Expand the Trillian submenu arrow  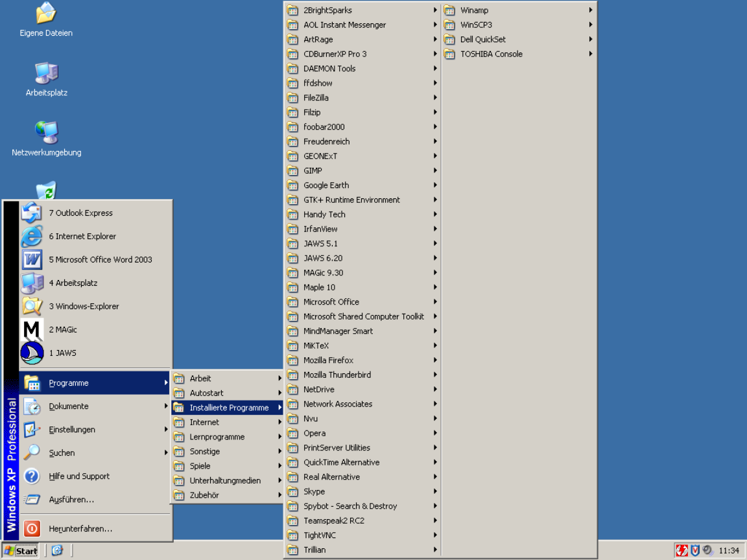435,550
